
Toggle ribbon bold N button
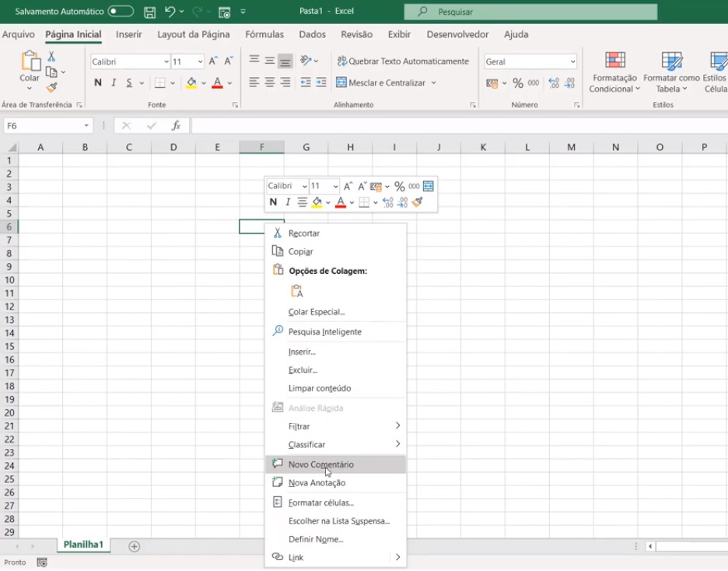[x=97, y=82]
